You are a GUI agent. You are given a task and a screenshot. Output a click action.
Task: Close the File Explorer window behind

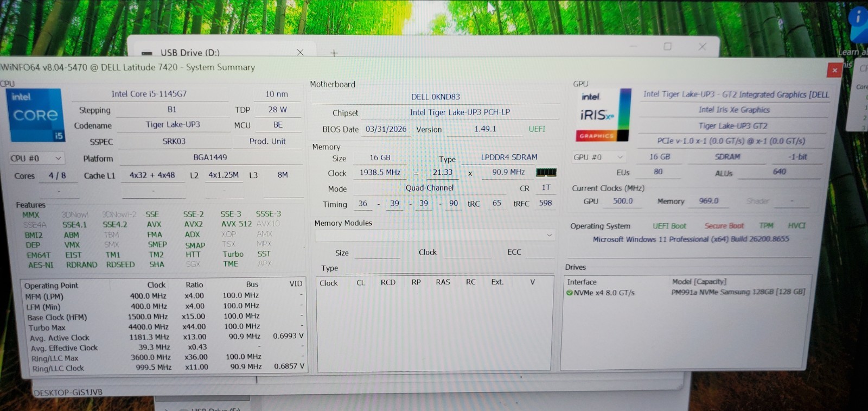702,47
